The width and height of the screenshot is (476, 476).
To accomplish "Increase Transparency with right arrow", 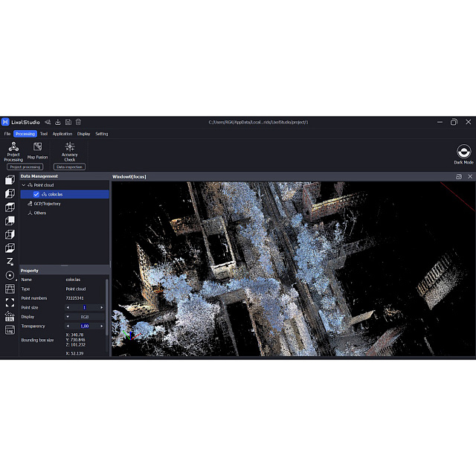I will click(x=102, y=326).
